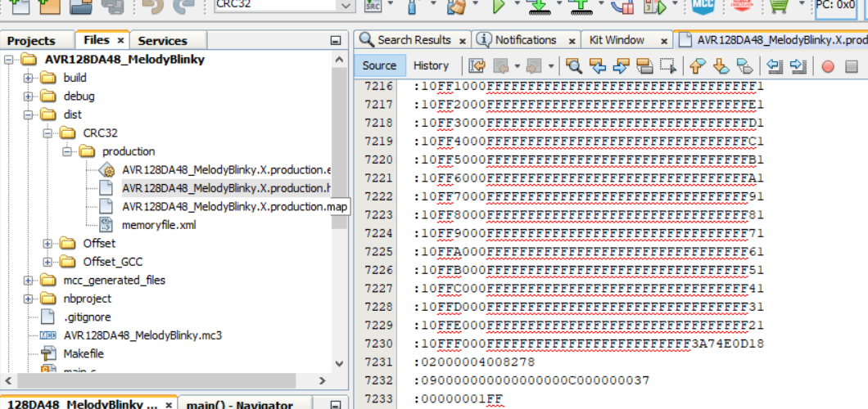Switch editor to History view
Image resolution: width=868 pixels, height=409 pixels.
pos(431,65)
